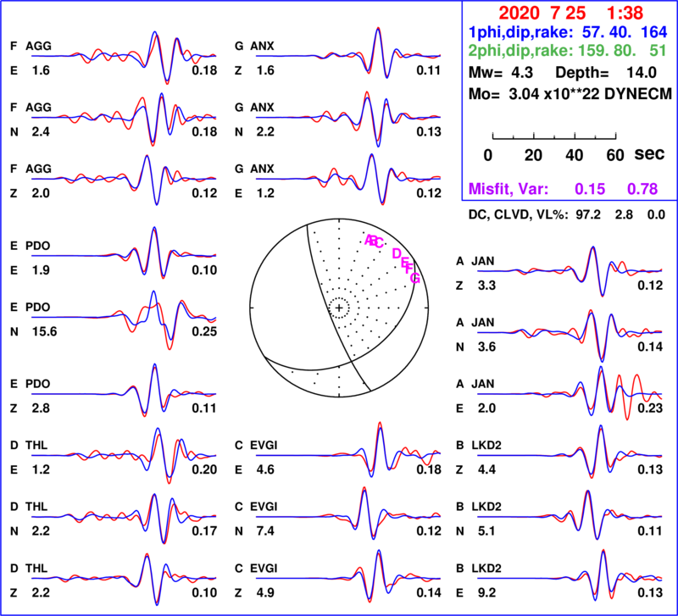Click the center cross of the focal mechanism beachball
This screenshot has height=616, width=678.
[339, 308]
